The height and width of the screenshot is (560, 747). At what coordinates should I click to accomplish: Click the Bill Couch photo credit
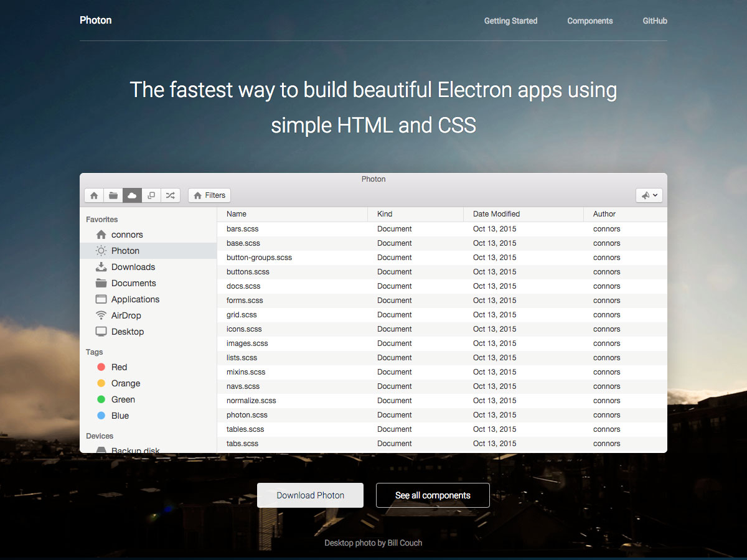coord(405,543)
